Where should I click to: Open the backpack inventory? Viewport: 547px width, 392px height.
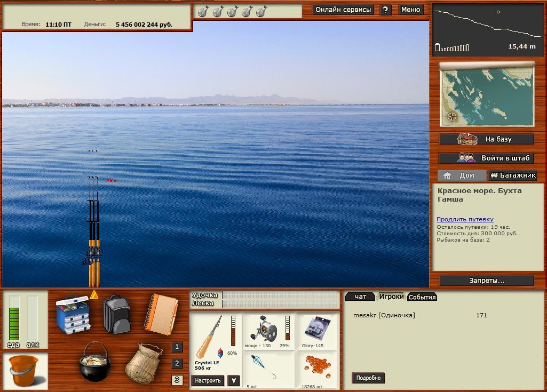[x=116, y=314]
